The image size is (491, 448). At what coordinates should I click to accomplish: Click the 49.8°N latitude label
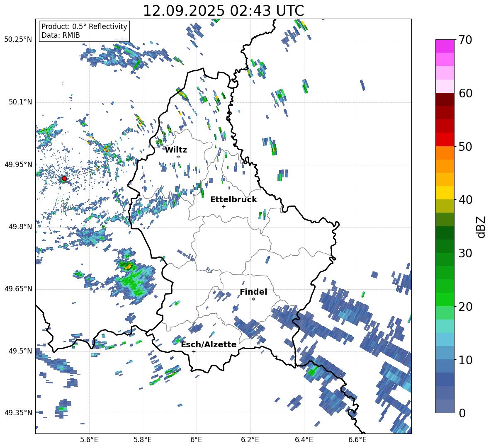click(20, 227)
